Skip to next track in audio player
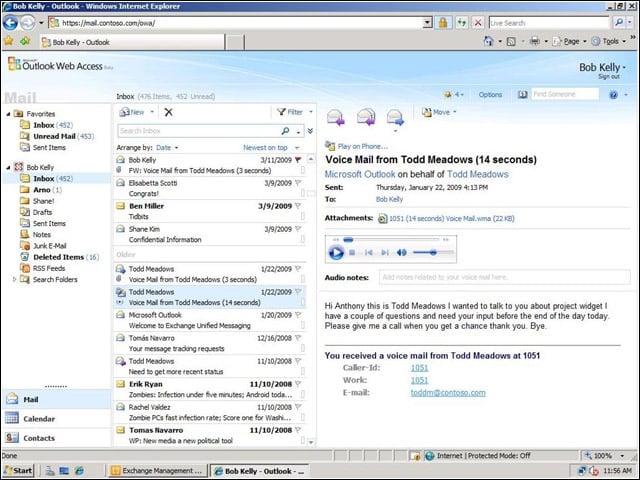Screen dimensions: 640x480 (x=384, y=253)
